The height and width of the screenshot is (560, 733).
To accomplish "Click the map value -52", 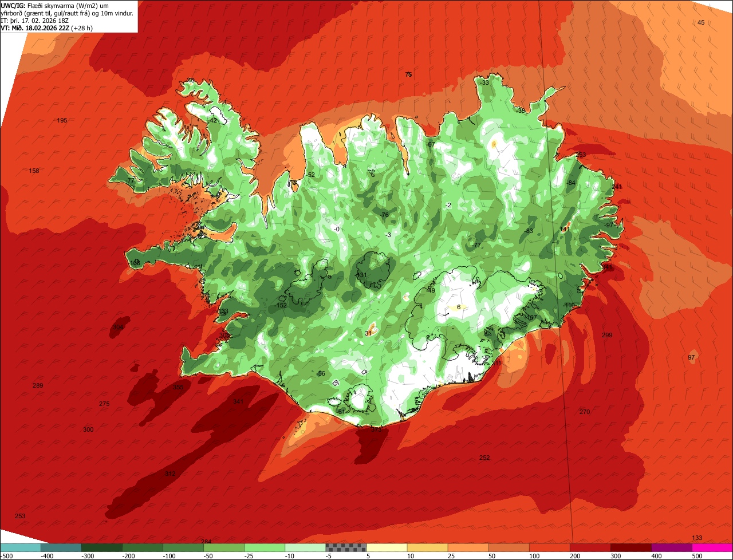I will [x=310, y=175].
